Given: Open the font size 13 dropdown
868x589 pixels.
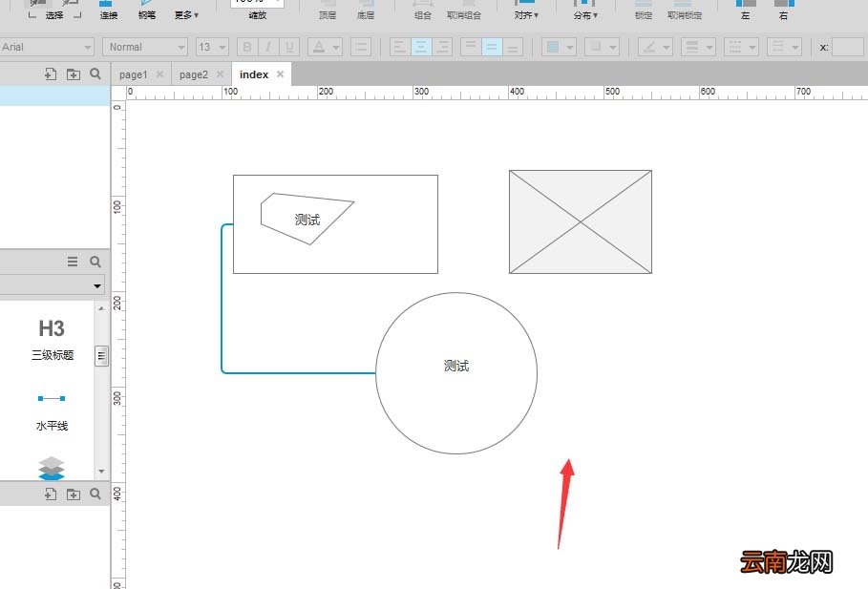Looking at the screenshot, I should tap(212, 47).
